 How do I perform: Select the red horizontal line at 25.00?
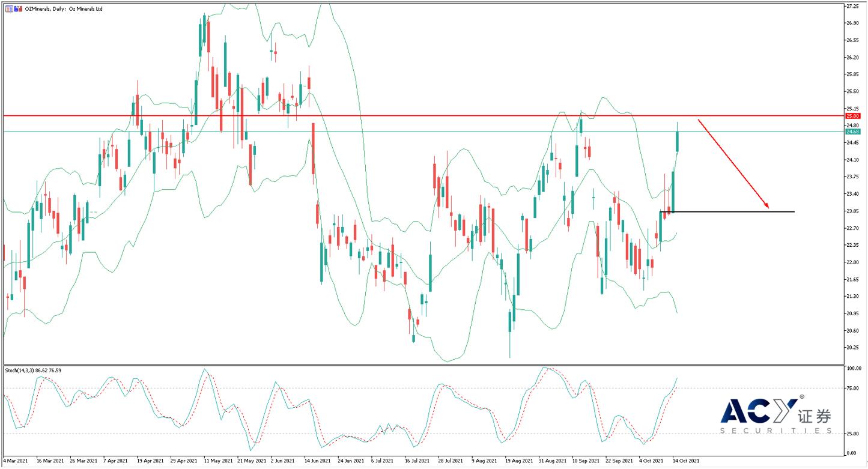pos(422,115)
